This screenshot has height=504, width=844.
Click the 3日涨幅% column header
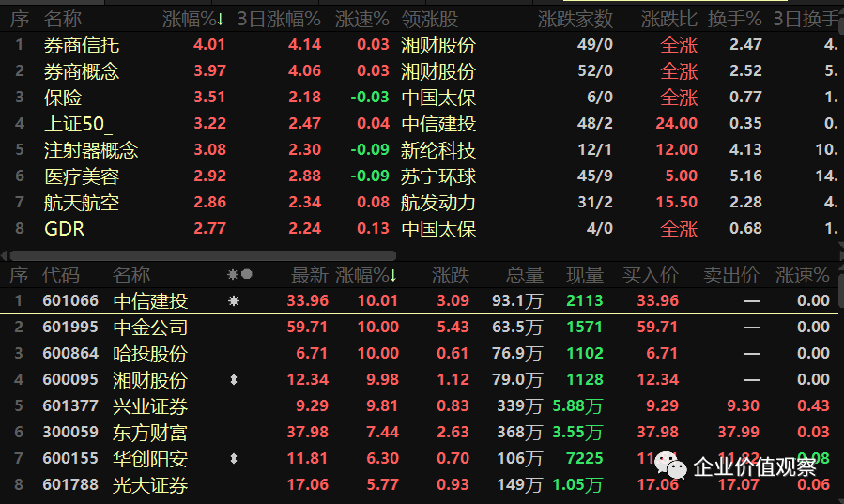279,20
